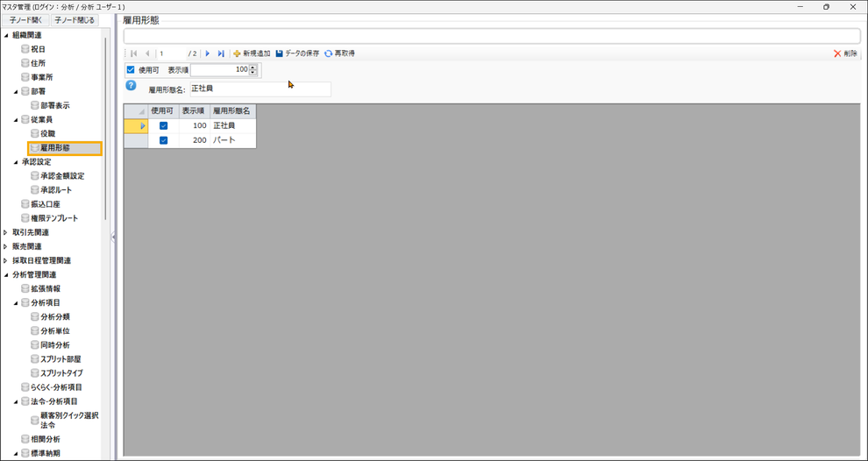Viewport: 868px width, 461px height.
Task: Click the database icon beside 役職
Action: [34, 134]
